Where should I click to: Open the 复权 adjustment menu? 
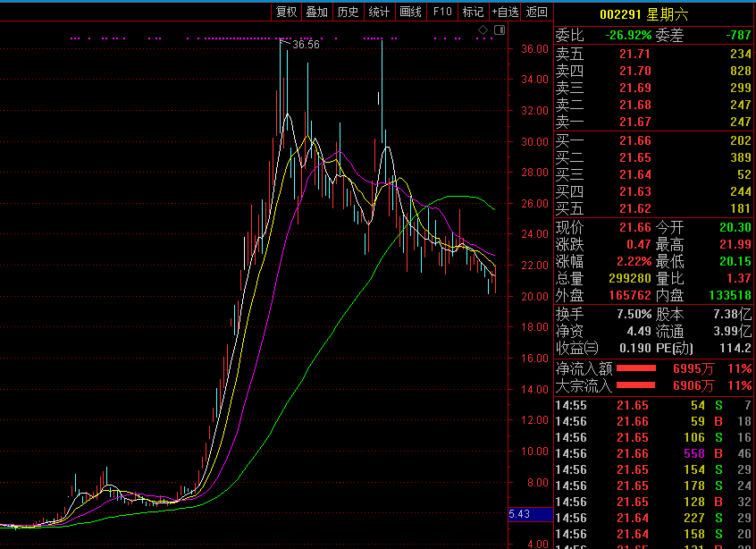tap(286, 12)
